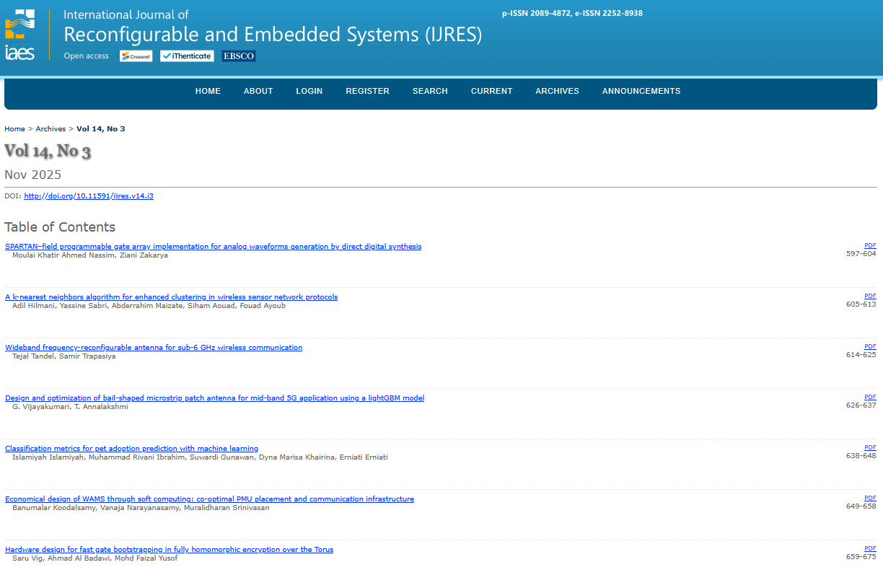Open the LOGIN page
883x588 pixels.
309,91
